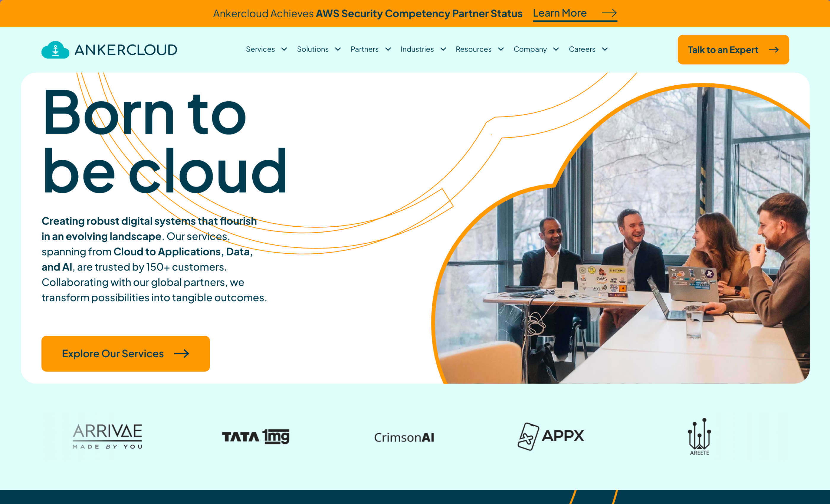Expand the Services dropdown chevron
This screenshot has width=830, height=504.
(284, 49)
